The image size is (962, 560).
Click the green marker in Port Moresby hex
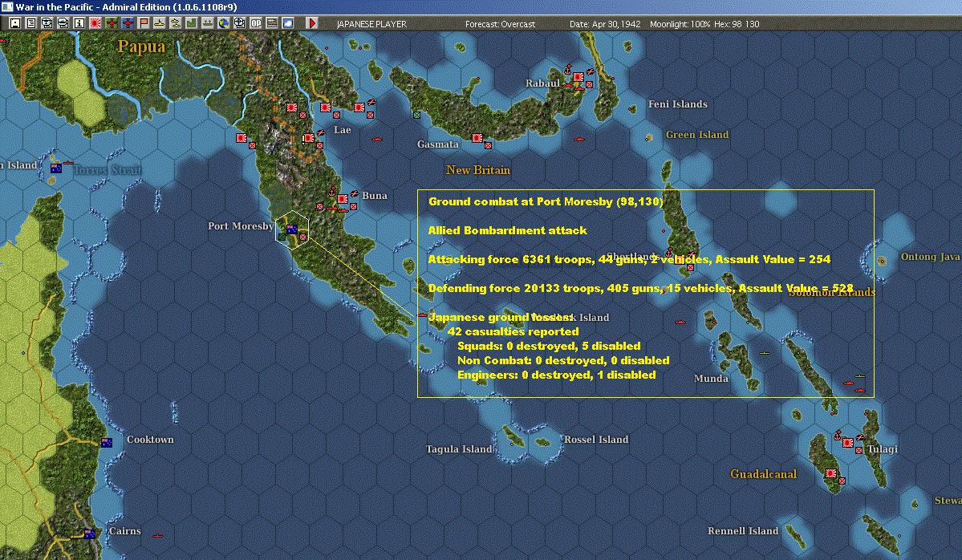[282, 237]
